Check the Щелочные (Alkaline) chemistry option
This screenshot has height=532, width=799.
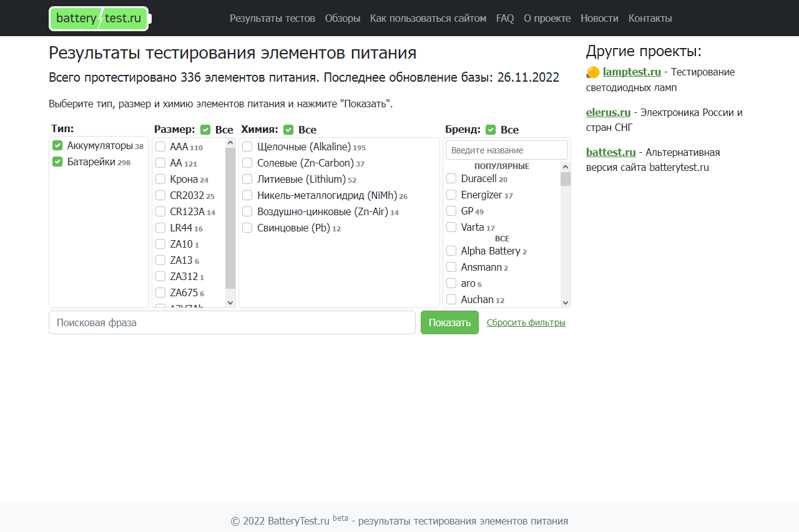click(x=247, y=147)
